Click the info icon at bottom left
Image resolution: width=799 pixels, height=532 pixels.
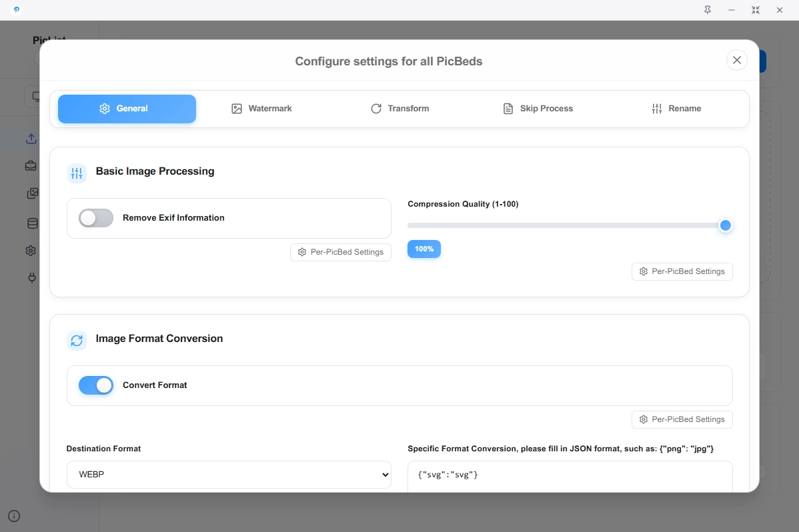[x=14, y=515]
